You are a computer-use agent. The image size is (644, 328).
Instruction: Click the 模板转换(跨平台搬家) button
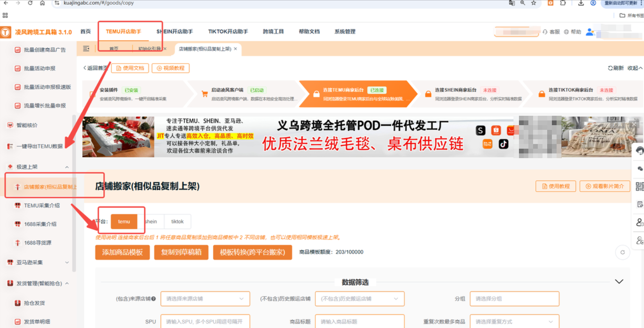pyautogui.click(x=252, y=252)
